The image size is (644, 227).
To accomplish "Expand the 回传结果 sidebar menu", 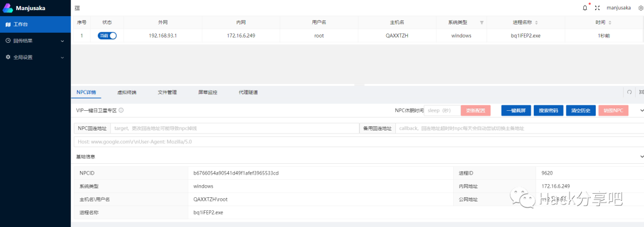I will point(35,41).
